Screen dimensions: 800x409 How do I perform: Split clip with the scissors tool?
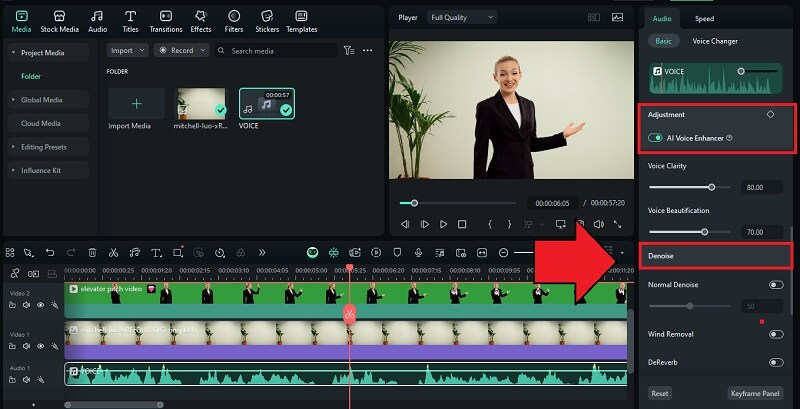(x=113, y=252)
